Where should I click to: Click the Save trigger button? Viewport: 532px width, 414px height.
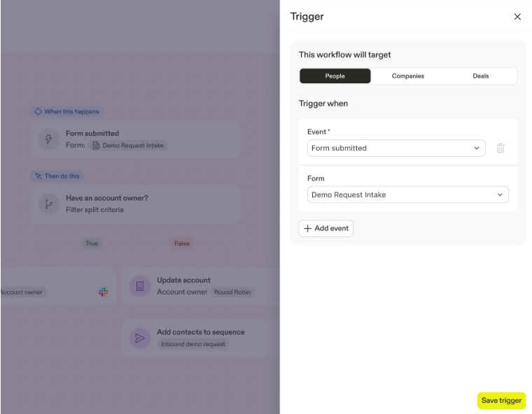(x=500, y=401)
